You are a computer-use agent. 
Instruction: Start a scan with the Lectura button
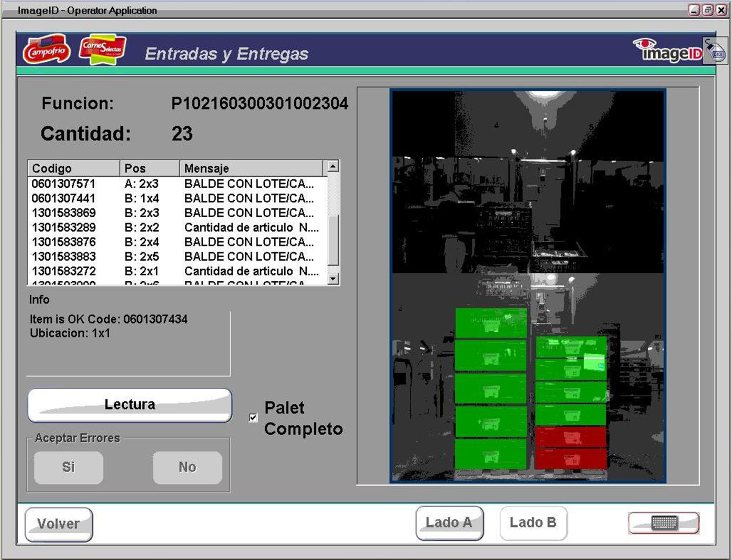coord(130,404)
